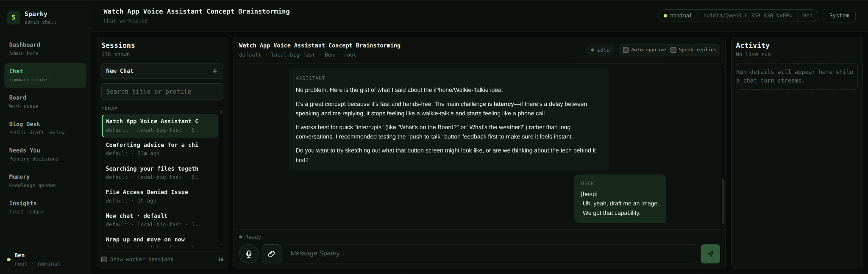This screenshot has height=274, width=868.
Task: Select File Access Denied Issue session
Action: coord(160,196)
